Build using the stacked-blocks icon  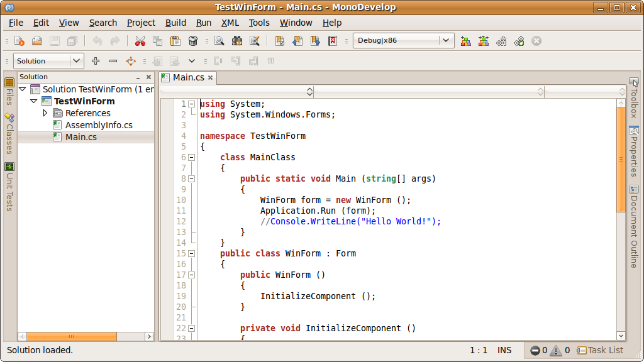point(466,41)
